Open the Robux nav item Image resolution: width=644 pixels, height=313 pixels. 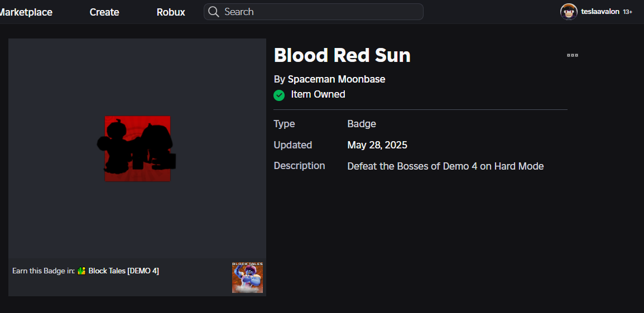pos(171,12)
